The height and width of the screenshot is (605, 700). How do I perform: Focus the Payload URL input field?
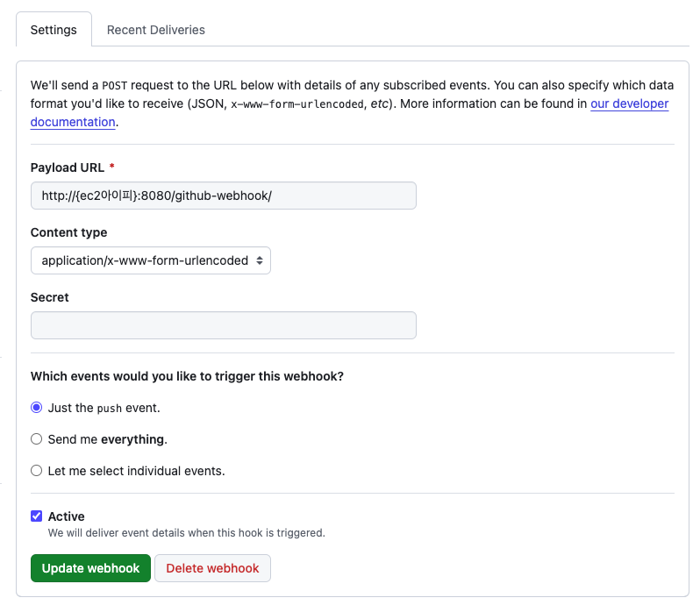tap(223, 196)
